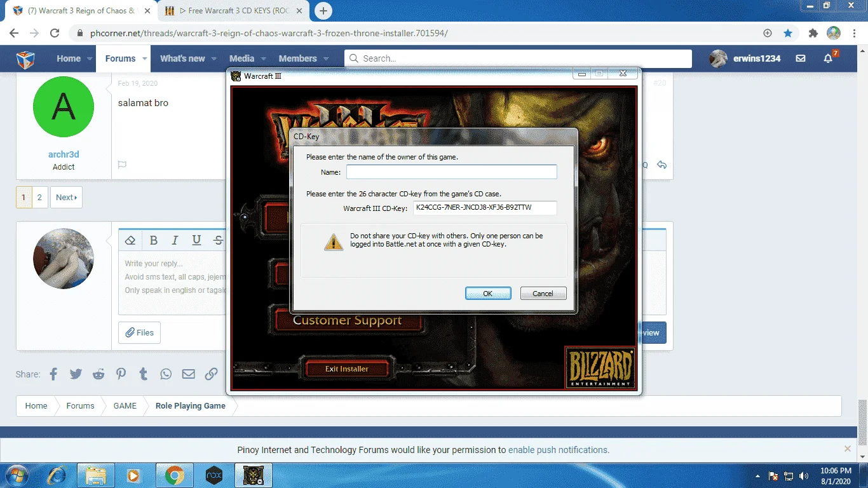Click the eraser remove formatting icon

tap(130, 240)
